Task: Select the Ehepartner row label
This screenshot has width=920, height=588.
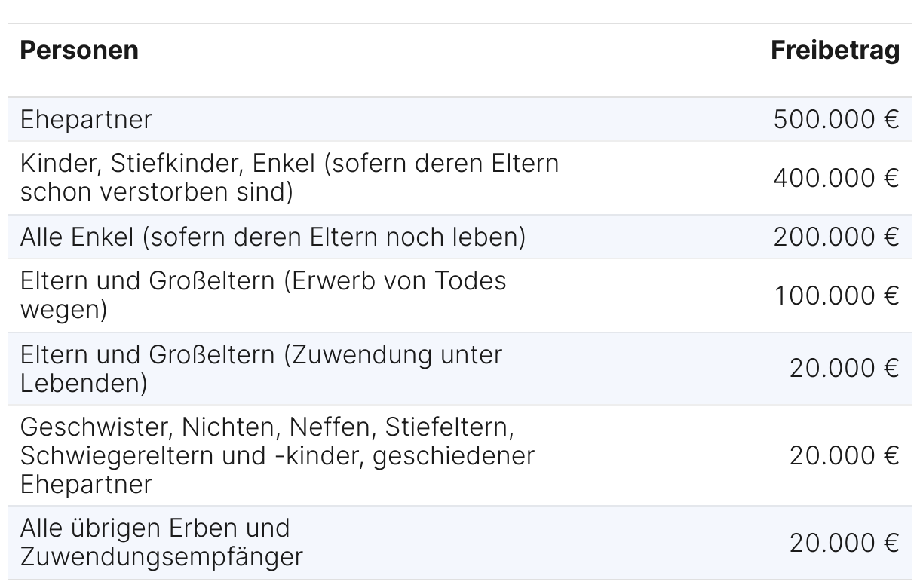Action: tap(86, 119)
